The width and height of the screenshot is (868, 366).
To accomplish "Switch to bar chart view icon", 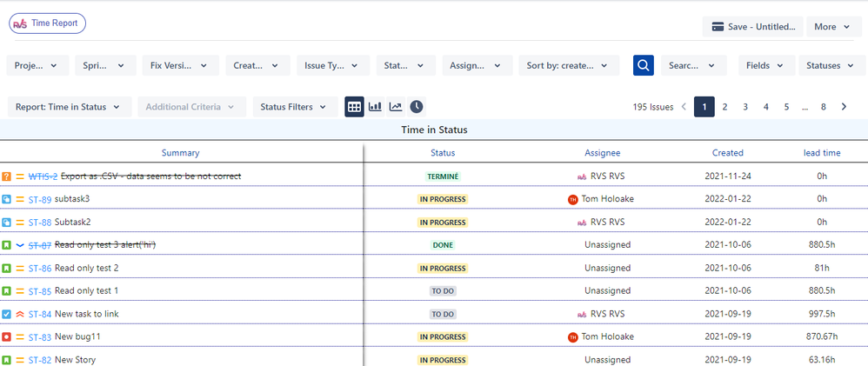I will tap(376, 107).
